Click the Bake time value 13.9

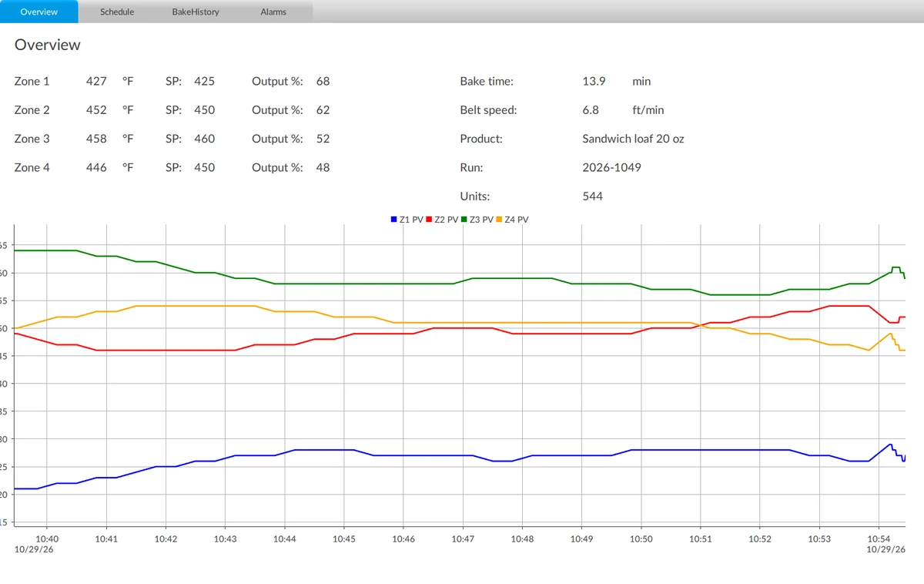click(594, 81)
